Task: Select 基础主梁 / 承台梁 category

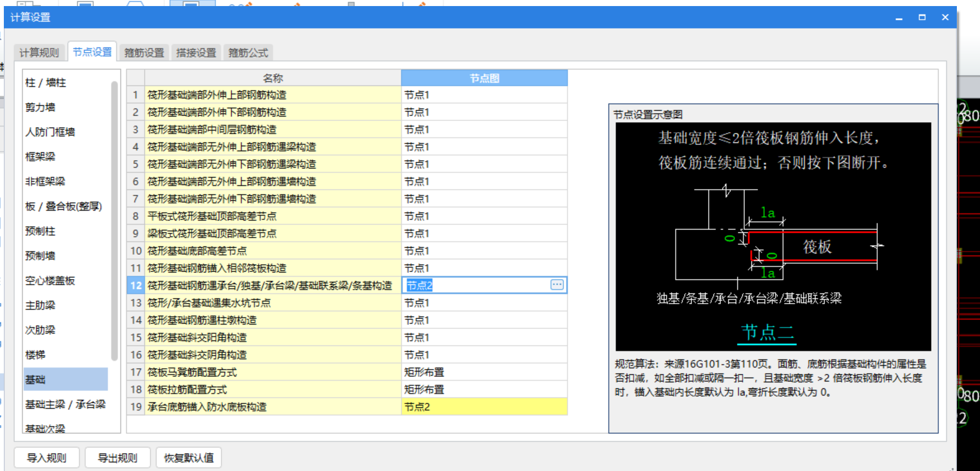Action: [66, 404]
